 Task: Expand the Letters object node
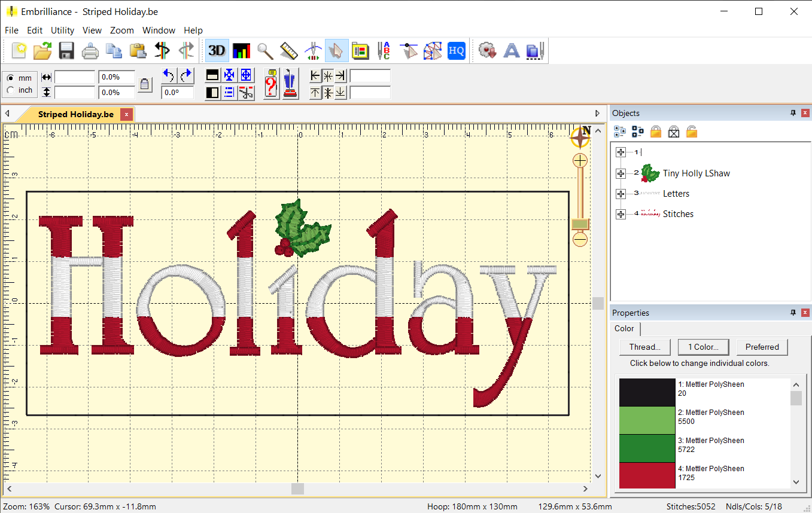[x=621, y=194]
